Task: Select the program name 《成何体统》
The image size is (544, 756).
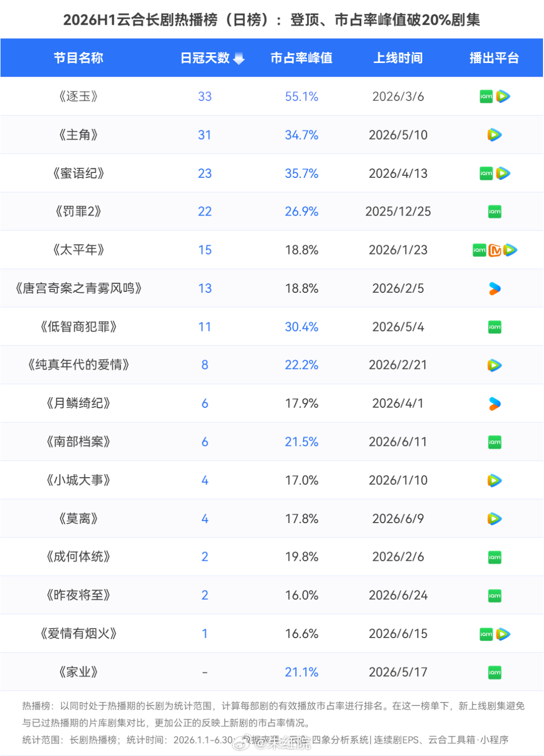Action: click(x=79, y=557)
